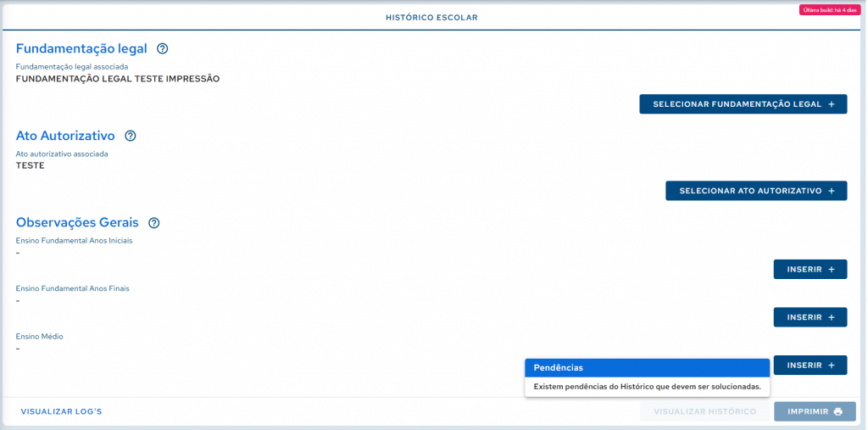Insert observation for Ensino Fundamental Anos Iniciais
The width and height of the screenshot is (868, 430).
[810, 270]
